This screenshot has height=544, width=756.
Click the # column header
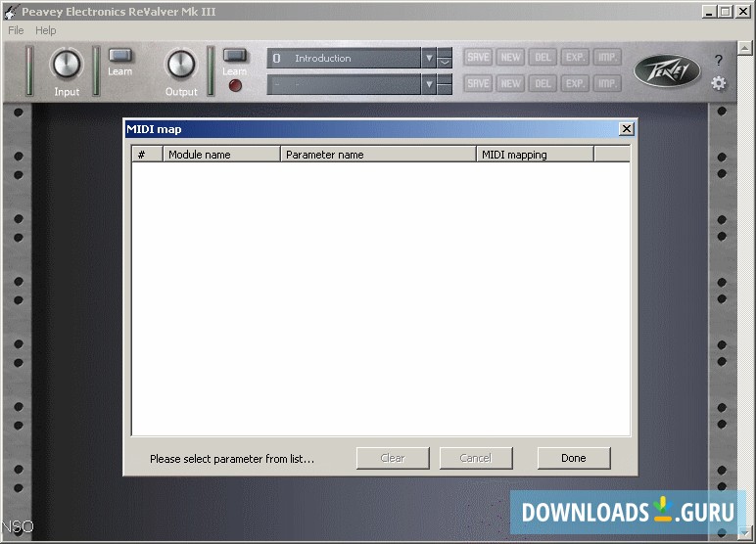pyautogui.click(x=148, y=155)
